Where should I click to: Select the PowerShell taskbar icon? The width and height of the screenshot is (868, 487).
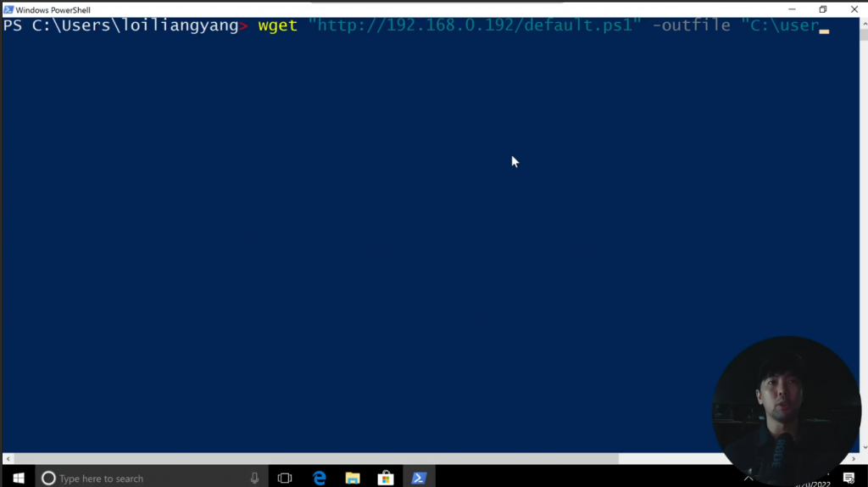419,478
